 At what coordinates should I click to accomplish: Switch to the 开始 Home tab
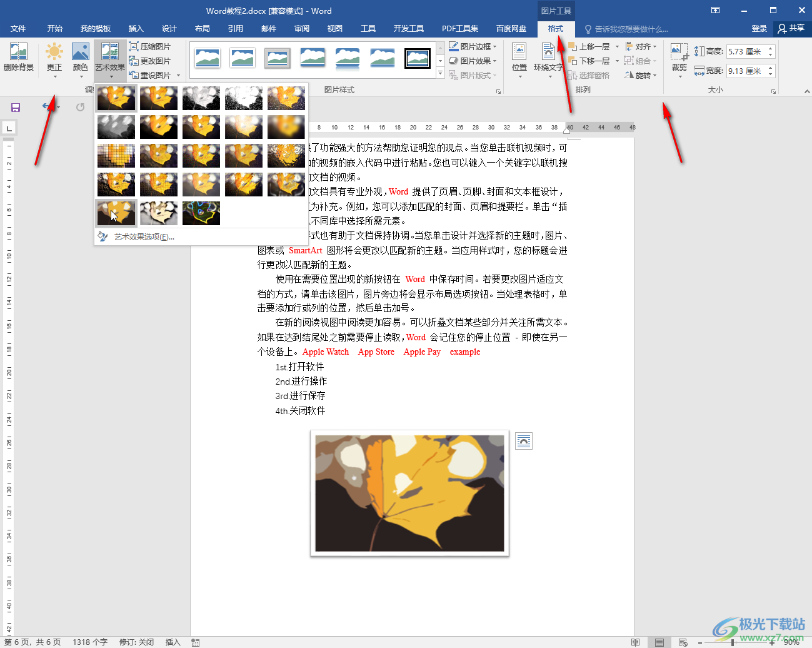pos(55,29)
